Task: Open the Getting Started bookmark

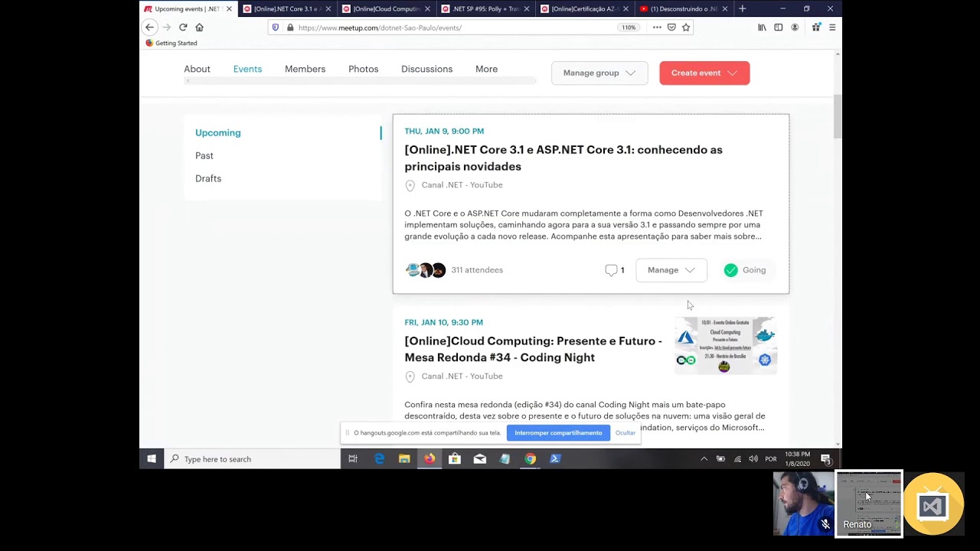Action: click(171, 43)
